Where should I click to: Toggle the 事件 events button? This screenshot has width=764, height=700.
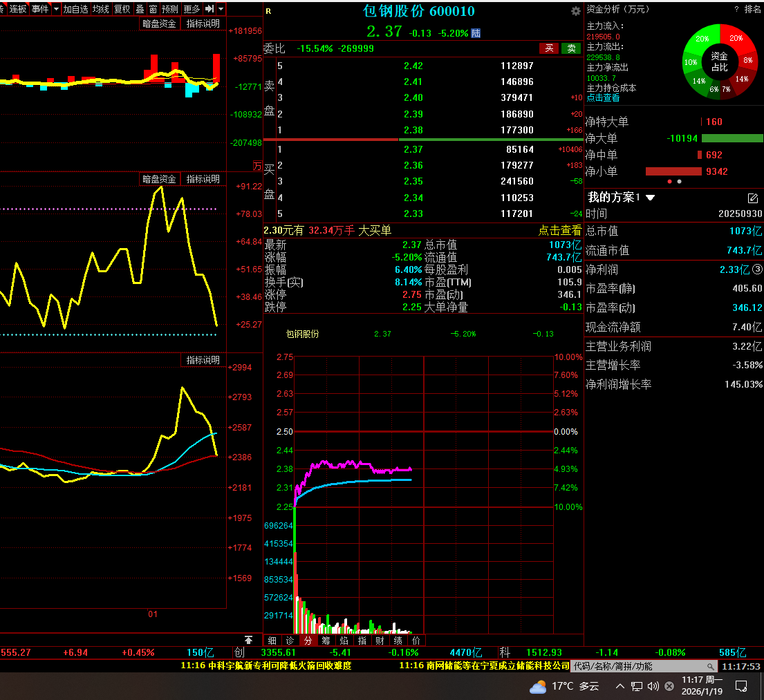tap(40, 9)
